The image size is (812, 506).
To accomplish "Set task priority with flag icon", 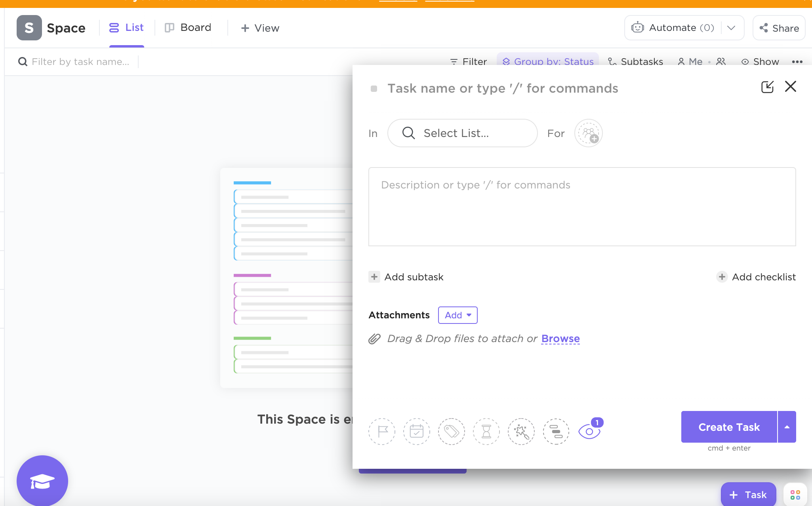I will point(382,432).
